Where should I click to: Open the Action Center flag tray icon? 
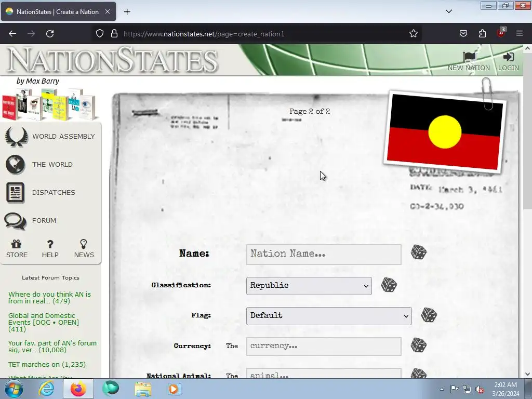(x=454, y=389)
